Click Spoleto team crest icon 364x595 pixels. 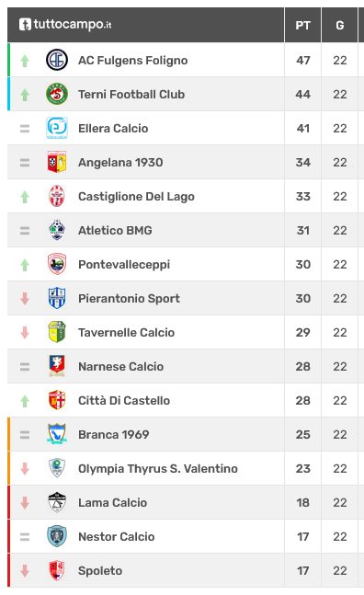(x=57, y=570)
